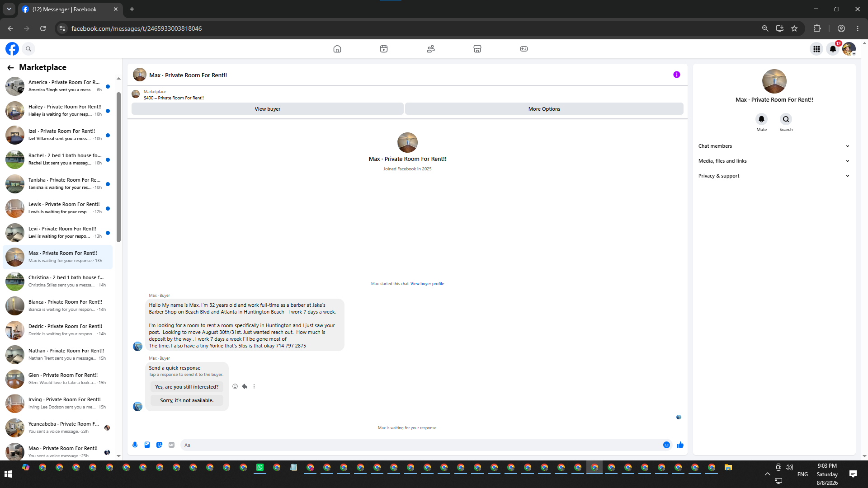Open the Levi Private Room conversation

click(58, 233)
